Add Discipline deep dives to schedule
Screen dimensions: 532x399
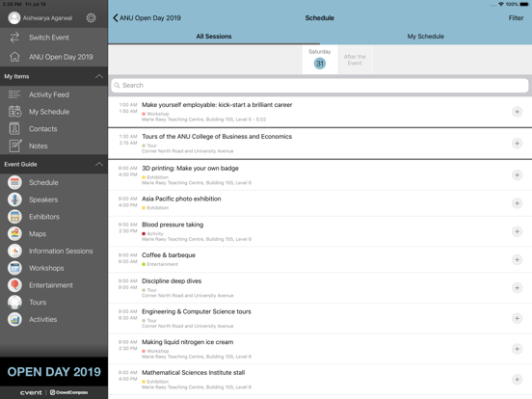(x=517, y=288)
